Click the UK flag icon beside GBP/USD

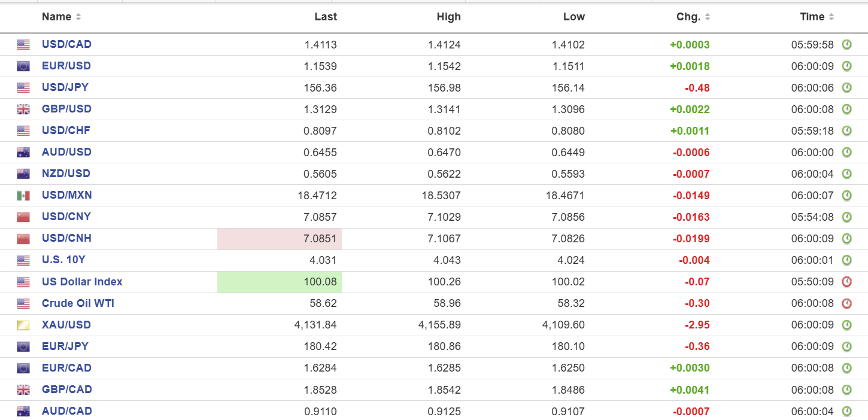tap(23, 109)
